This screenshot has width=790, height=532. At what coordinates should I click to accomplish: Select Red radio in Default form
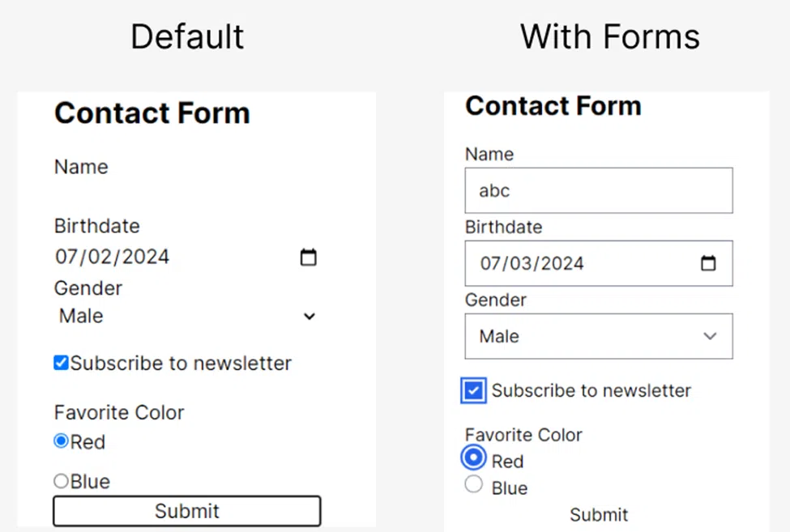pyautogui.click(x=61, y=440)
